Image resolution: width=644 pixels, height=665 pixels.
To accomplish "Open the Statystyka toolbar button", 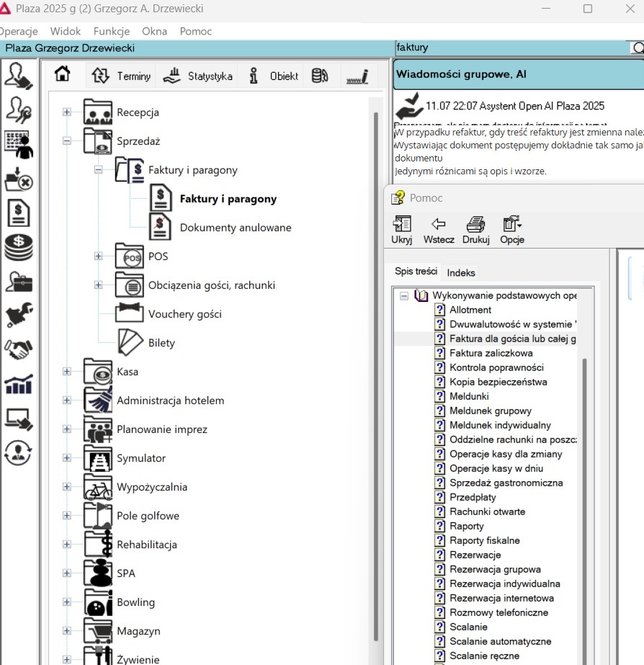I will click(x=198, y=76).
